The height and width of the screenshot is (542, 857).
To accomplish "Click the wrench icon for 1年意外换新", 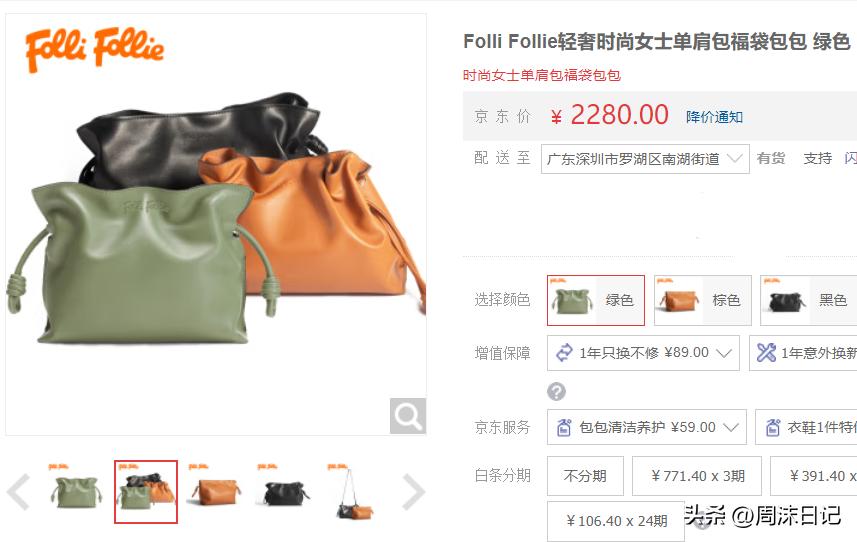I will 766,352.
